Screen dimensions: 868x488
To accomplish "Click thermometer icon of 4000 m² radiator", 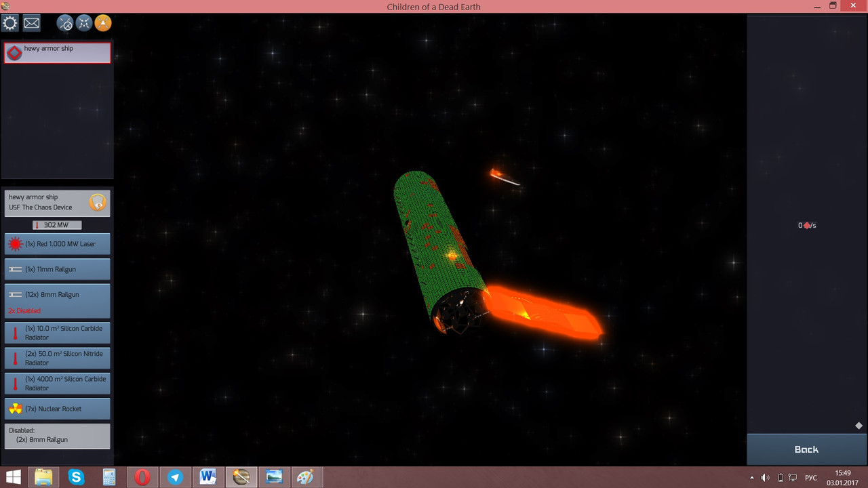I will (15, 384).
